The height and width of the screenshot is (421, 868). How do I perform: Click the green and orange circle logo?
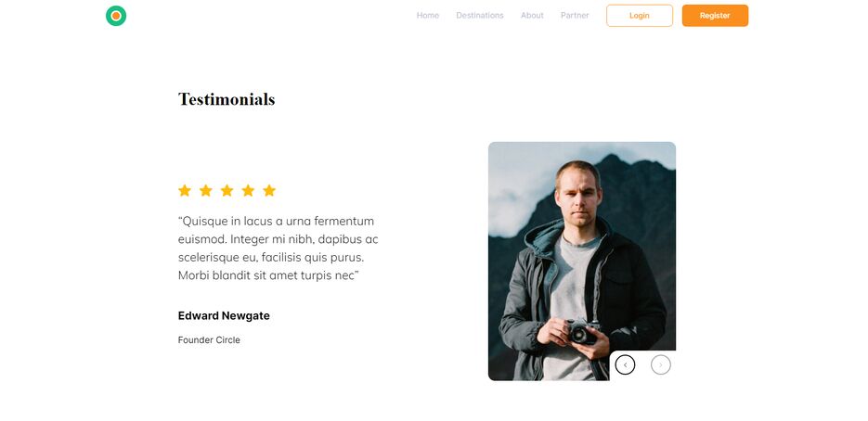click(116, 16)
